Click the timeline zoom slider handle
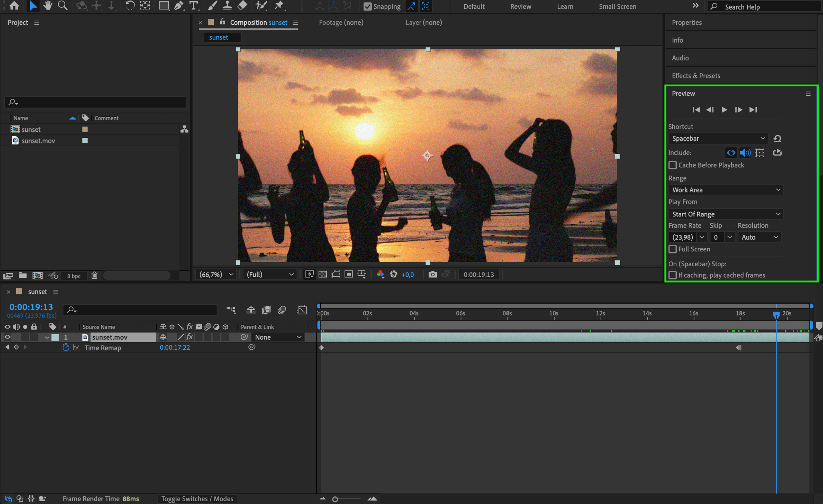The image size is (823, 504). [x=335, y=499]
